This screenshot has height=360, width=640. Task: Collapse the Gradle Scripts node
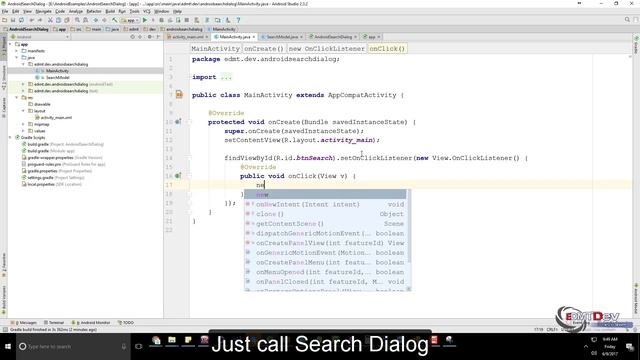pyautogui.click(x=10, y=138)
